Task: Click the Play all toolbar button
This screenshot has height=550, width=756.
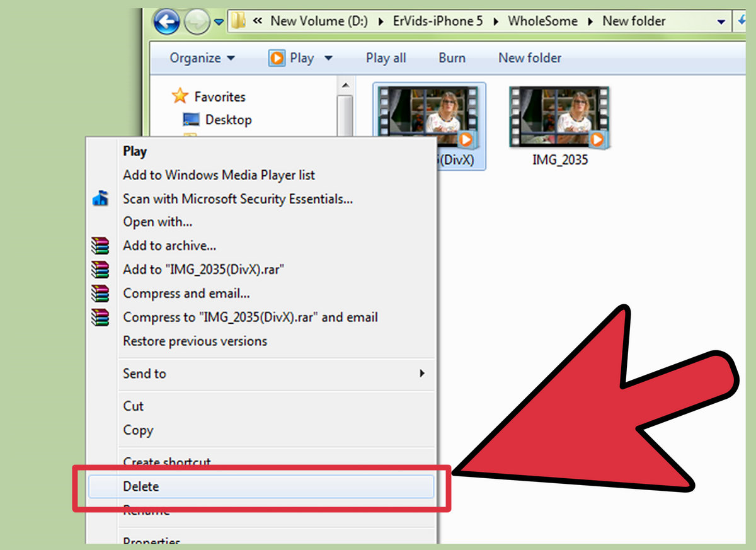Action: [386, 57]
